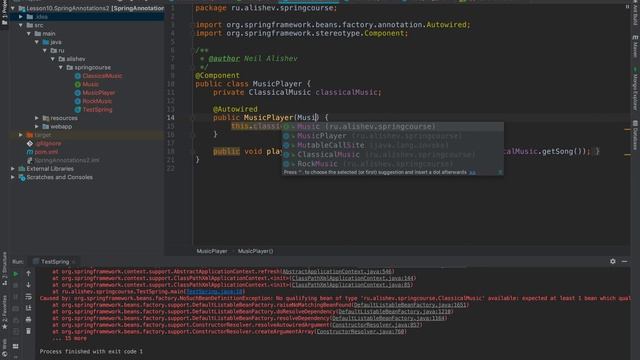This screenshot has height=360, width=640.
Task: Follow ConstructorResolver.java:760 link
Action: 360,331
